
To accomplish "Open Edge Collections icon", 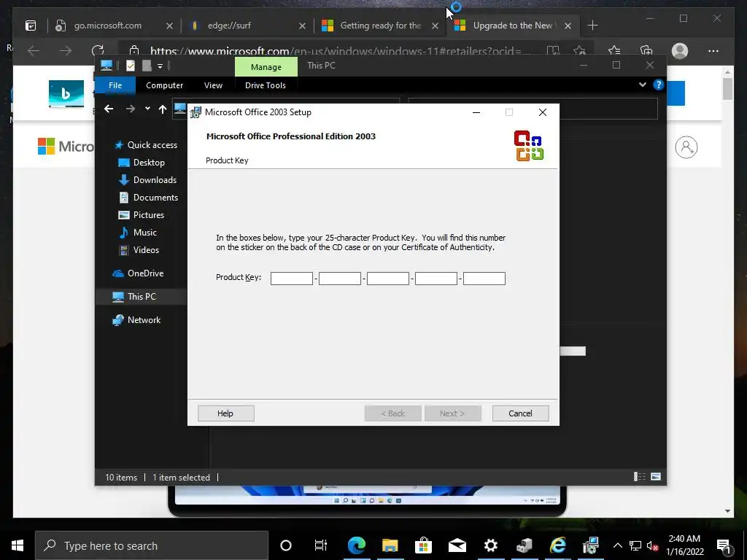I will pos(646,50).
